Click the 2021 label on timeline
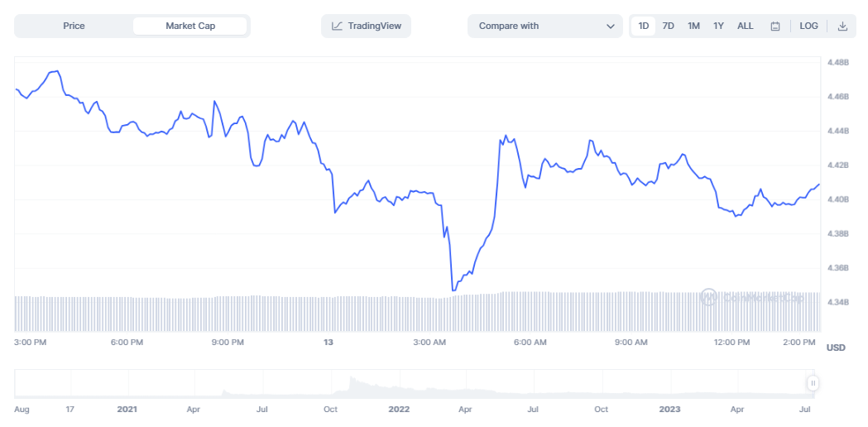868x427 pixels. (x=127, y=409)
